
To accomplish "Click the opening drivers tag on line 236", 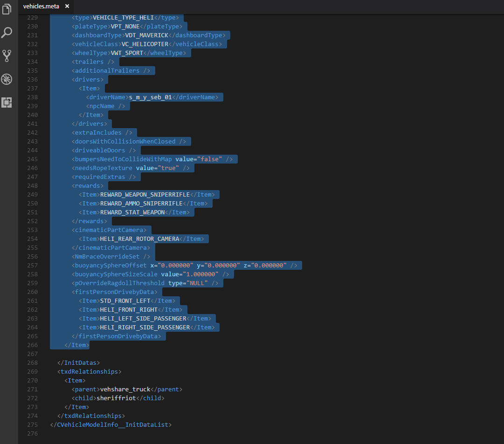I will [88, 80].
